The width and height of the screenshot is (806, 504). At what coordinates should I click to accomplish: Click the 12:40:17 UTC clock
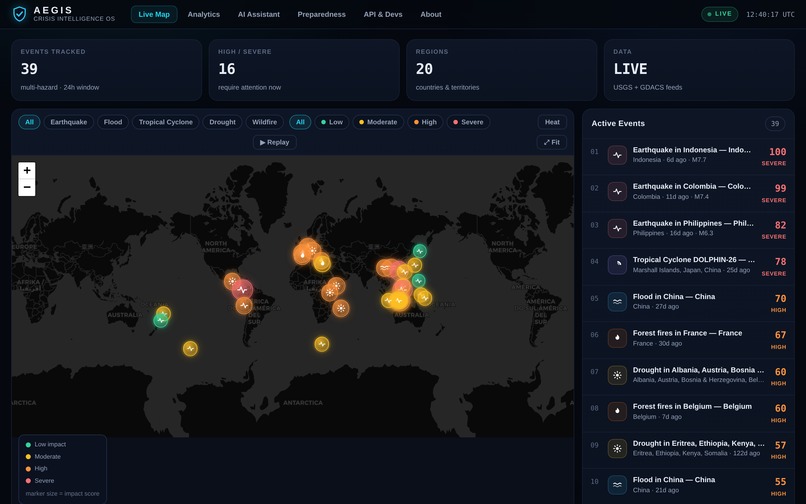point(770,14)
